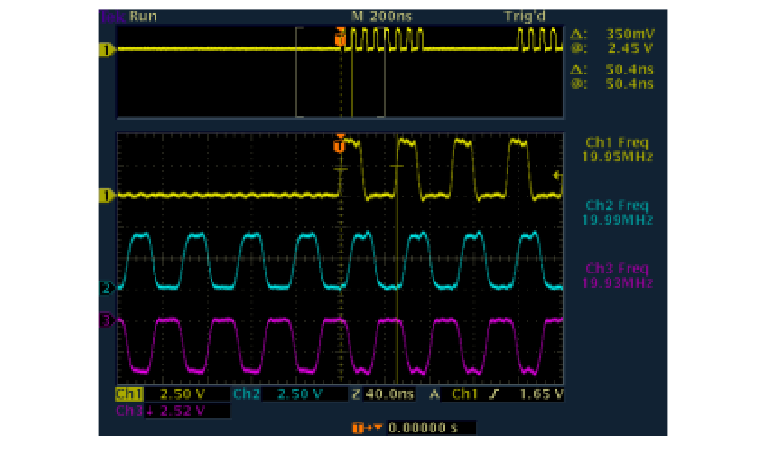Click the Z 40.0ns zoom timebase readout
Image resolution: width=780 pixels, height=467 pixels.
pos(383,395)
